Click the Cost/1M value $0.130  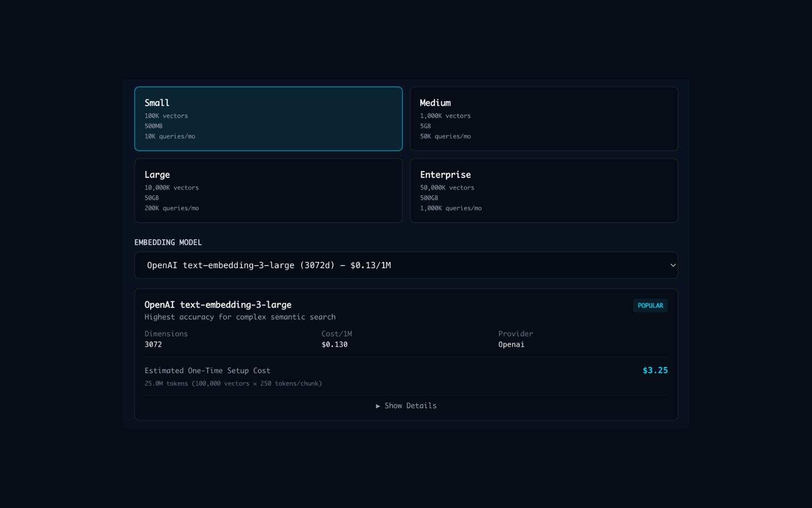(334, 344)
